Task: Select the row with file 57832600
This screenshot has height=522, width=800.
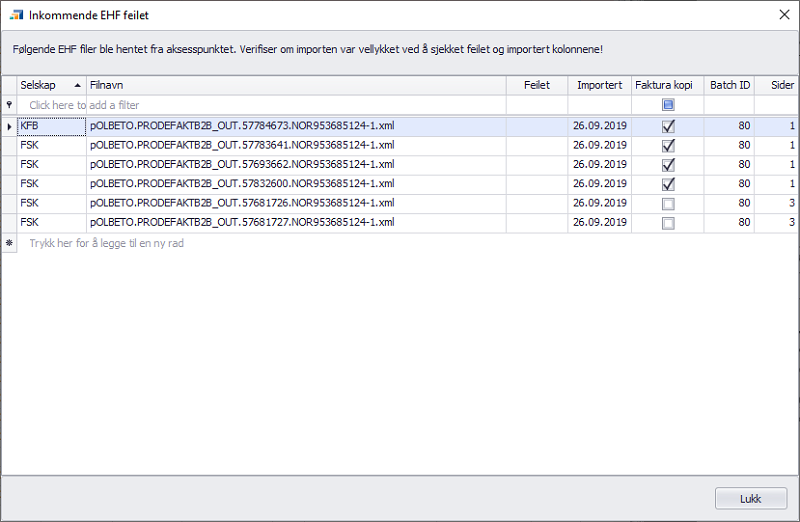Action: [x=241, y=185]
